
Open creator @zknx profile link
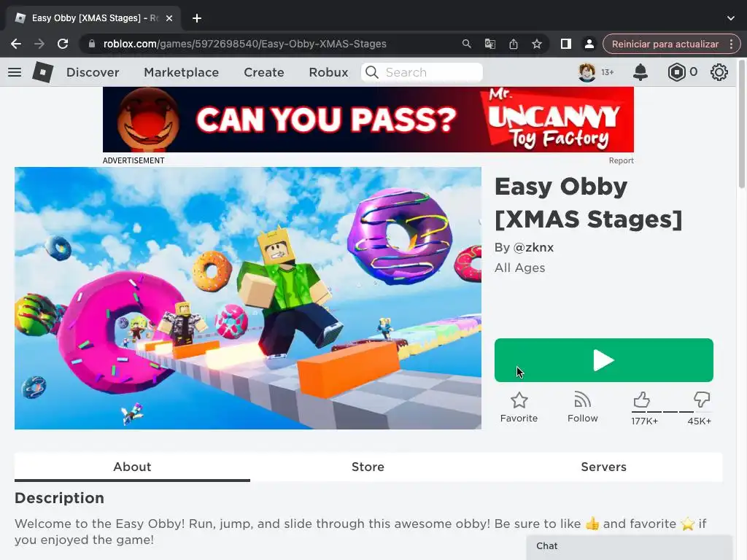(533, 248)
